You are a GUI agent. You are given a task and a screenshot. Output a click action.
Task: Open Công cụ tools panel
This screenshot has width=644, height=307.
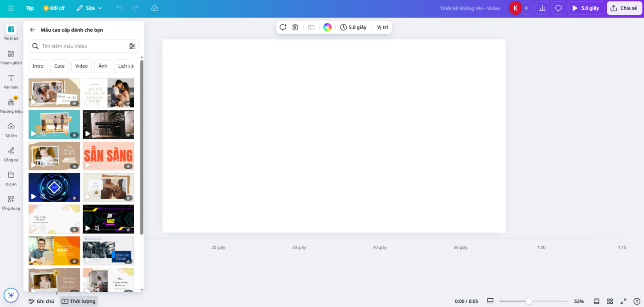pyautogui.click(x=11, y=154)
